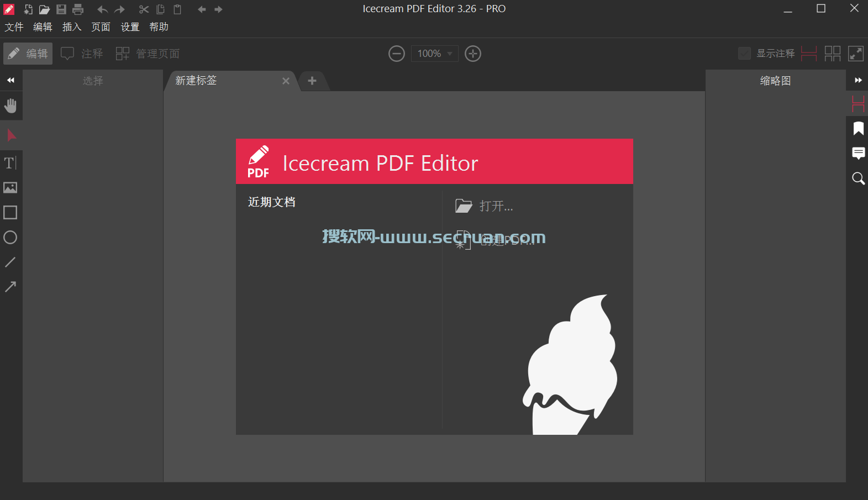Screen dimensions: 868x500
Task: Switch to multi-page grid view
Action: coord(833,54)
